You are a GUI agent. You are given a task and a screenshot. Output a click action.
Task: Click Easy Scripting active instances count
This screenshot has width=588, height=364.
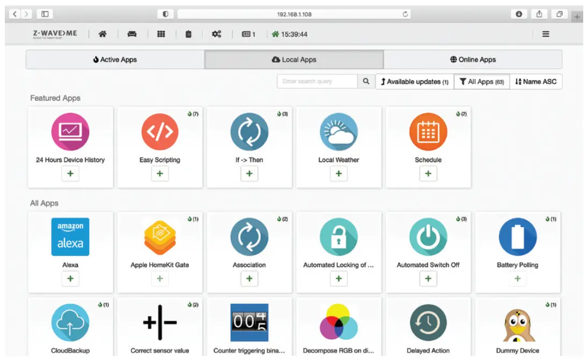(x=193, y=114)
